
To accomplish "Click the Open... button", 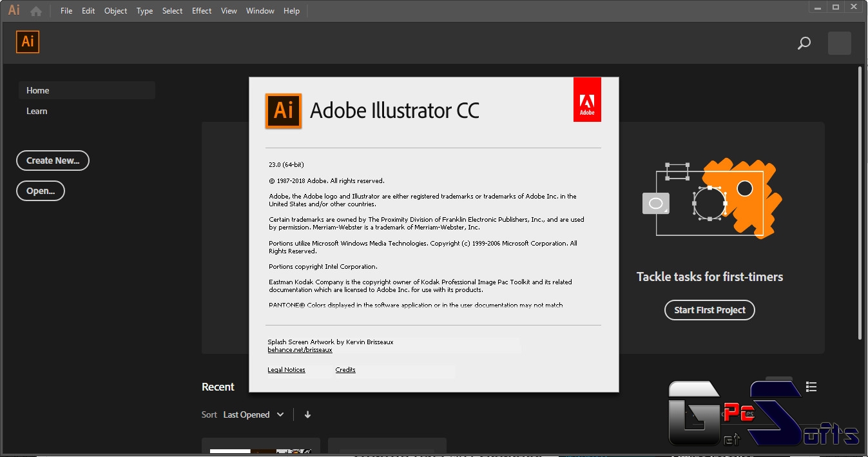I will pos(41,191).
